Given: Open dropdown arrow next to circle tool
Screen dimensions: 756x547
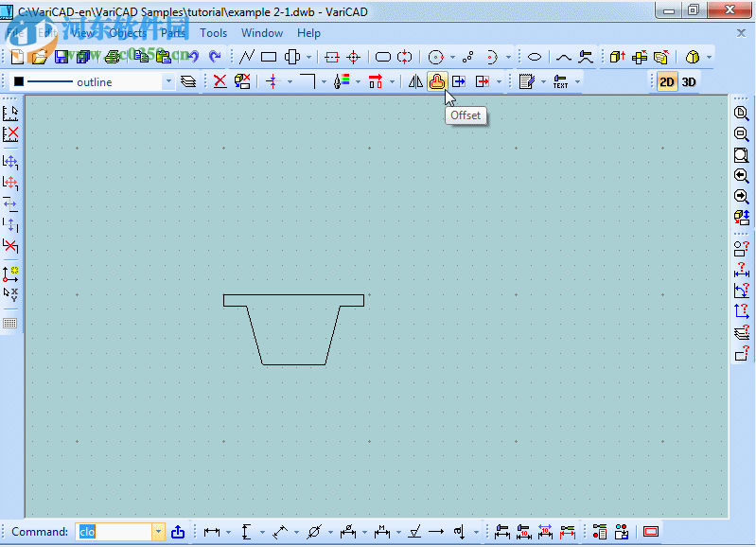Looking at the screenshot, I should pyautogui.click(x=452, y=58).
